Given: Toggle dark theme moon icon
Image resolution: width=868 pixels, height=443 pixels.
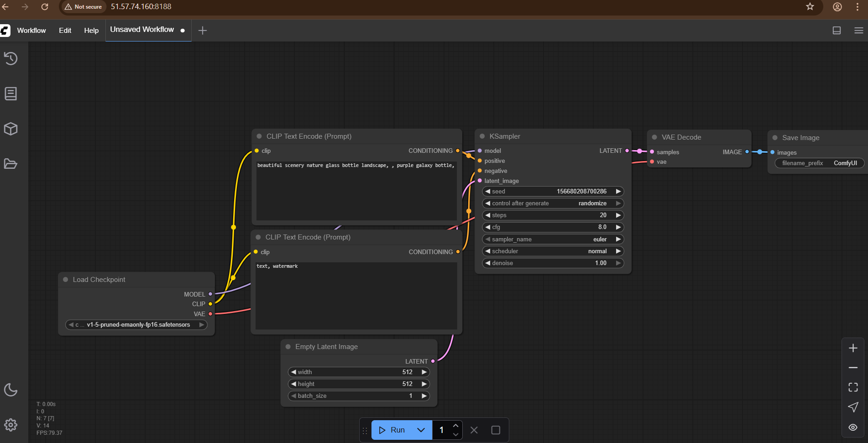Looking at the screenshot, I should [x=11, y=390].
